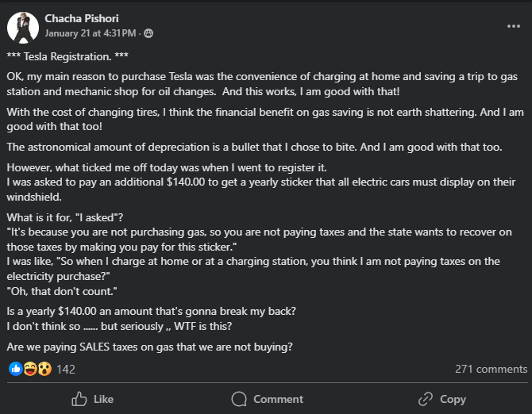The image size is (532, 414).
Task: Click the Wow reaction emoji
Action: (x=44, y=369)
